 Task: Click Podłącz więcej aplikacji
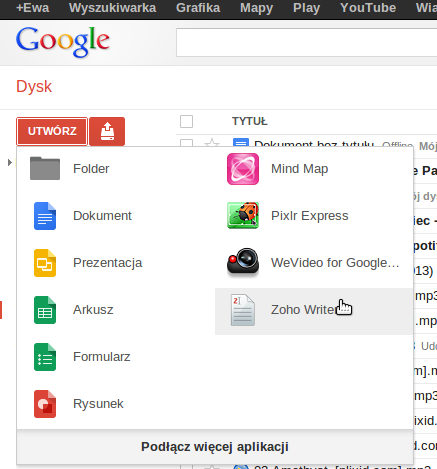click(215, 447)
